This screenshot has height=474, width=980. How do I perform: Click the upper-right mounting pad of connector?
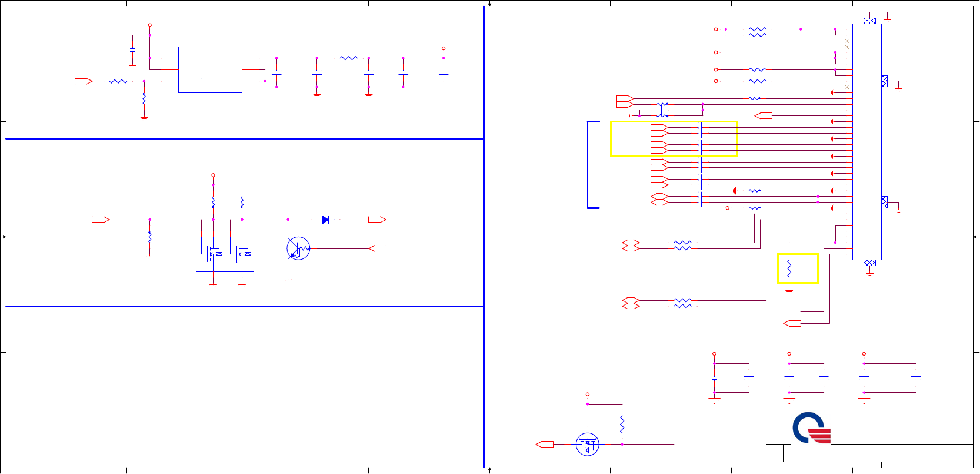tap(884, 81)
